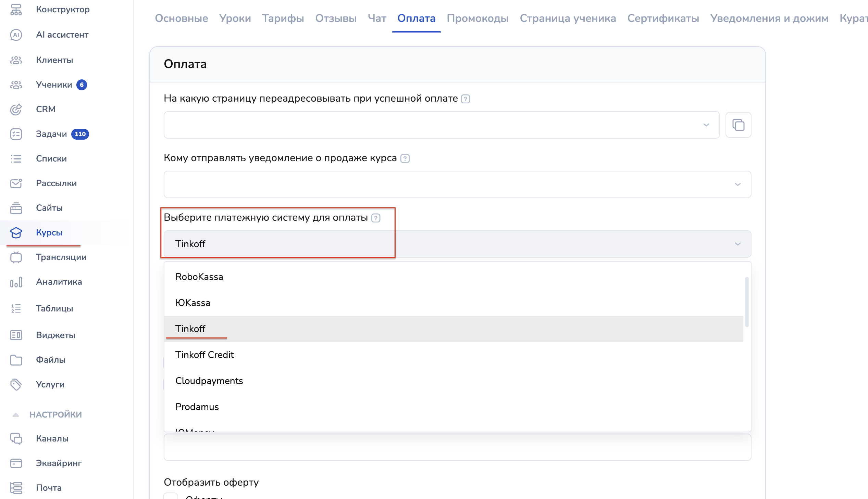Viewport: 868px width, 499px height.
Task: Open the Файлы folder icon
Action: pos(16,360)
